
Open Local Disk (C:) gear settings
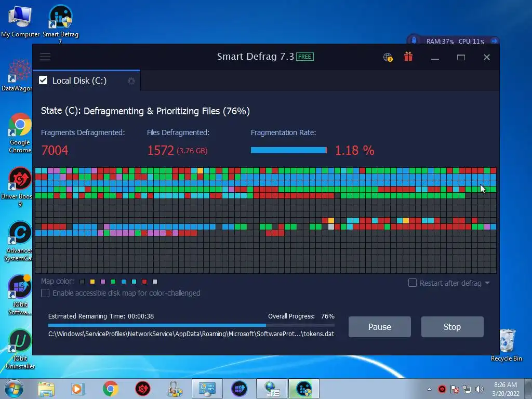click(x=131, y=81)
